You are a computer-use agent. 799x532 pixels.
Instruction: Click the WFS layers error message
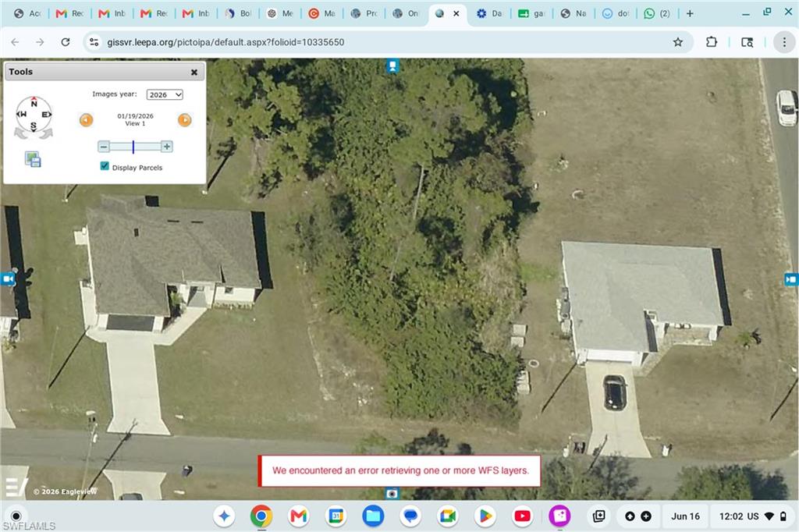click(400, 470)
